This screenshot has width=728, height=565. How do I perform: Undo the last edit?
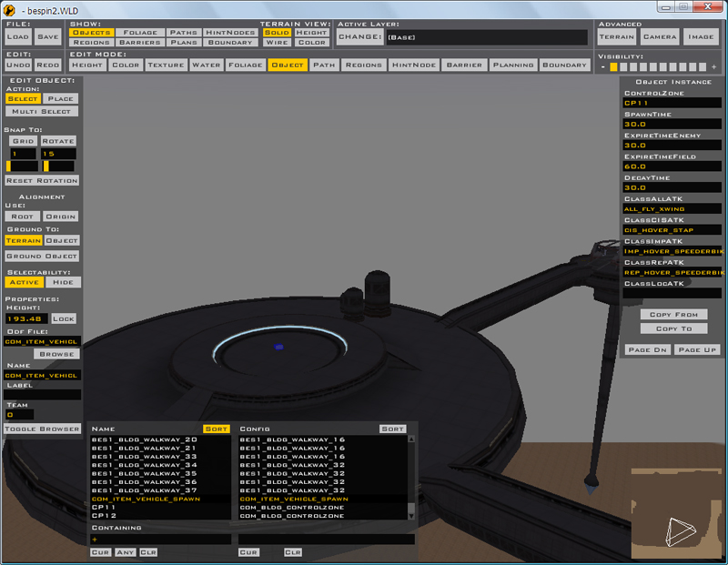18,65
